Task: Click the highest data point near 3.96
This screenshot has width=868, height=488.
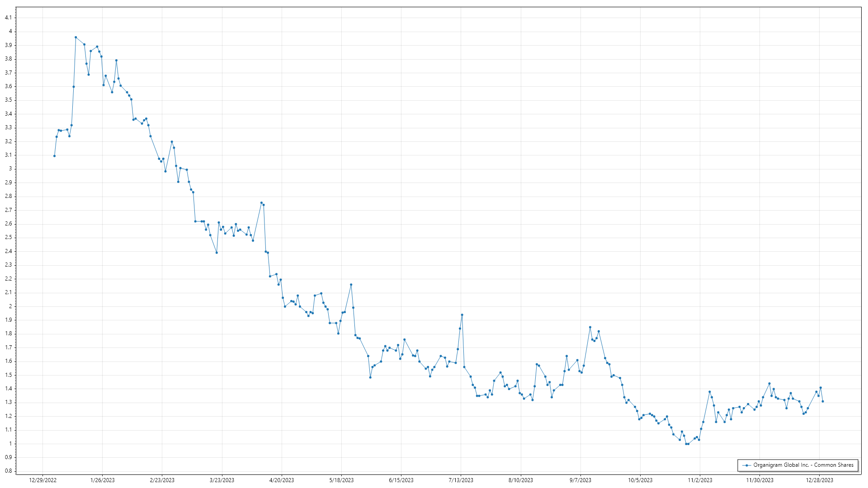Action: click(75, 38)
